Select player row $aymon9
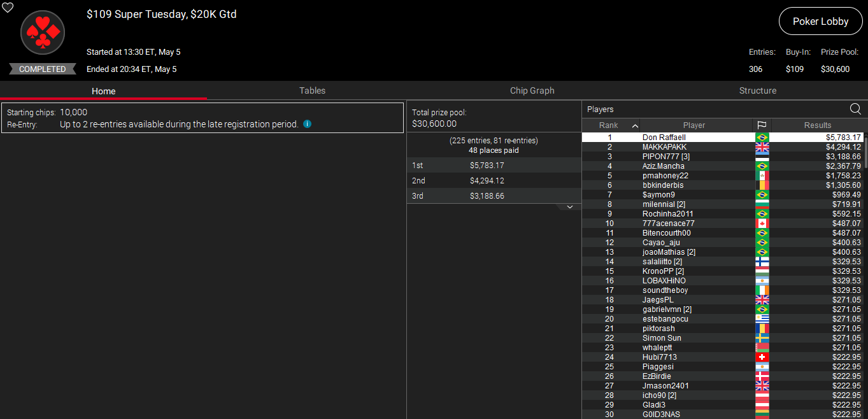The height and width of the screenshot is (419, 868). (723, 195)
